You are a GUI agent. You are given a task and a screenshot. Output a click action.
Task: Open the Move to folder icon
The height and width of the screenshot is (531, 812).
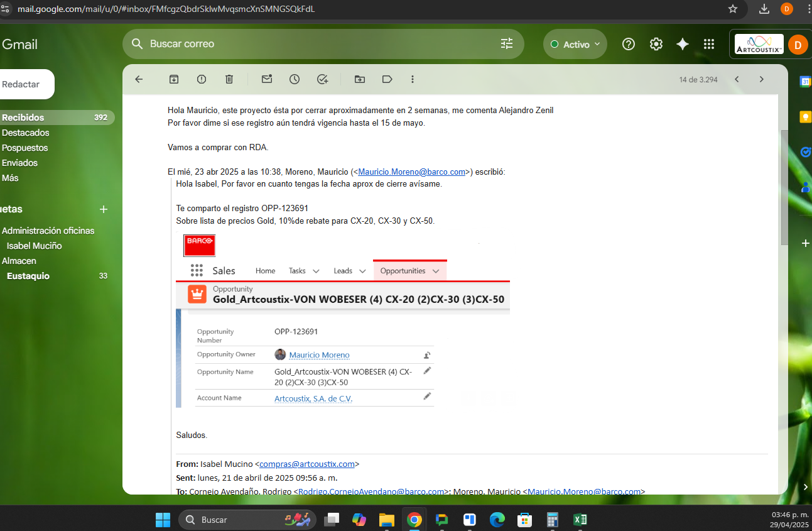pos(360,79)
